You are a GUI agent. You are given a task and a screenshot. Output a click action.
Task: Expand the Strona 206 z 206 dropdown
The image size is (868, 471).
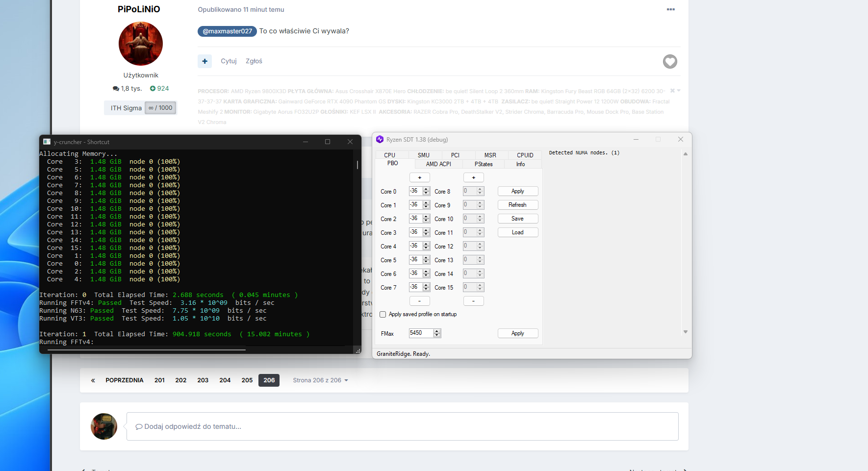(320, 380)
